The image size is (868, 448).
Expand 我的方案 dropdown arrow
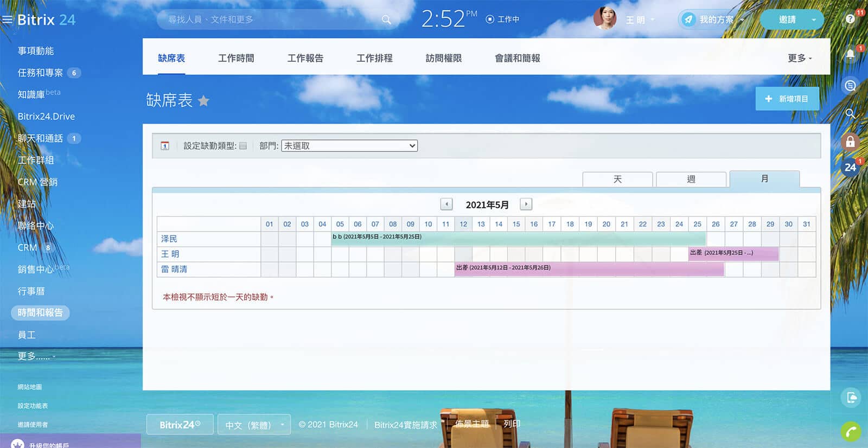click(742, 20)
